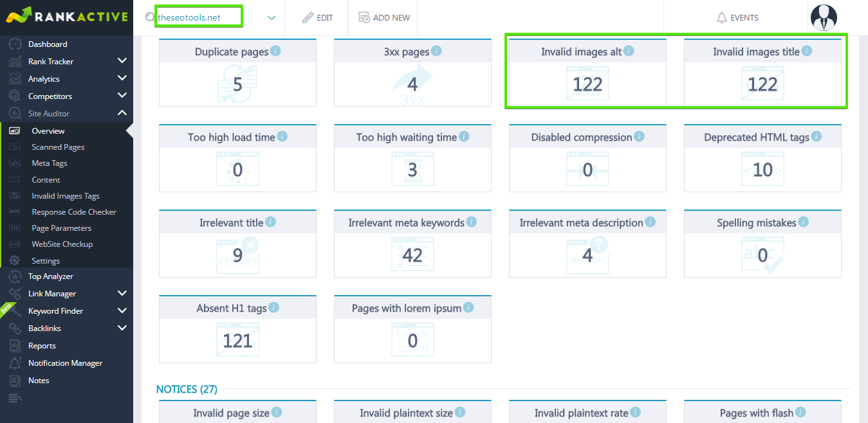The width and height of the screenshot is (868, 423).
Task: Click info icon next to Invalid images title
Action: (x=807, y=51)
